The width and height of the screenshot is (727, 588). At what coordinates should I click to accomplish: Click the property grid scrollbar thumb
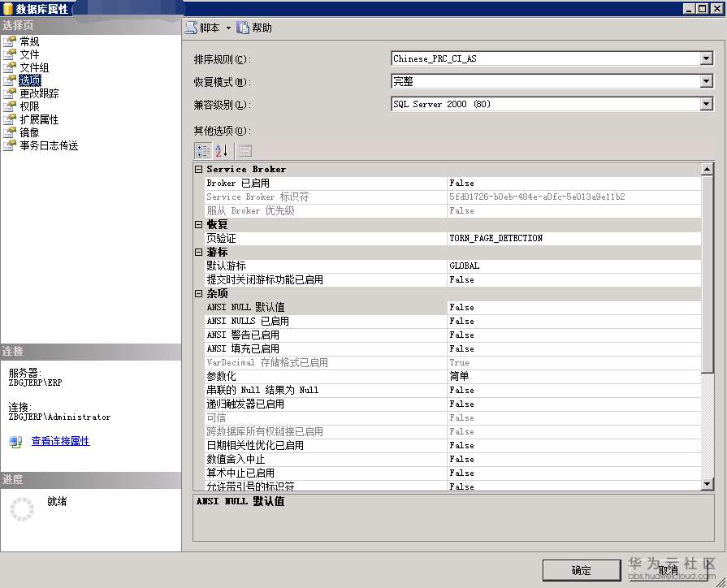click(x=707, y=274)
